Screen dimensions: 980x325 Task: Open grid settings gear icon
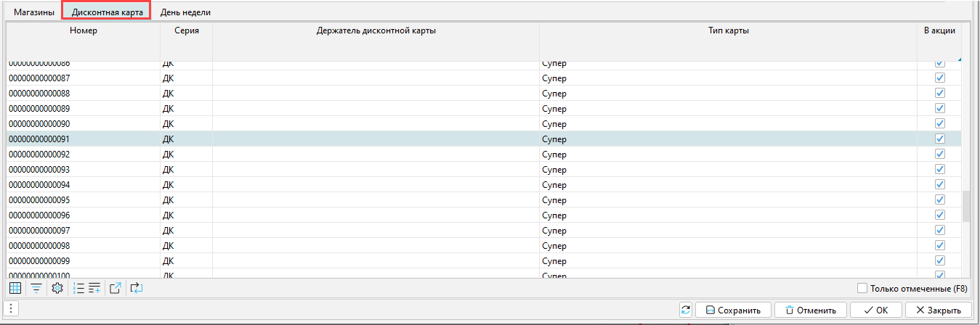pos(57,288)
